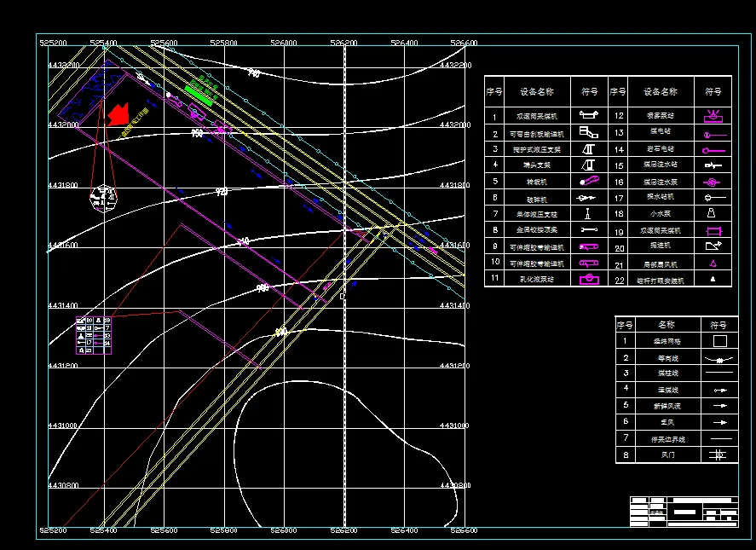Click the large red arrow on the map
Image resolution: width=756 pixels, height=550 pixels.
click(118, 114)
